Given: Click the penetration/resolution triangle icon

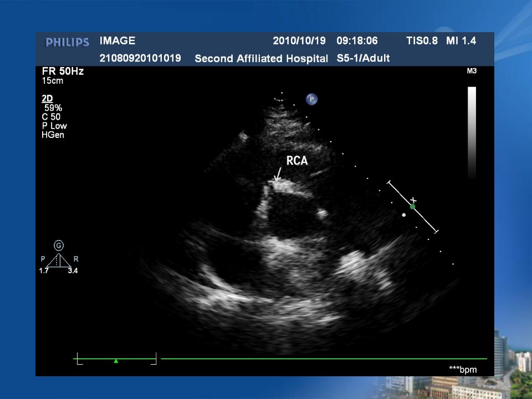Looking at the screenshot, I should coord(59,260).
